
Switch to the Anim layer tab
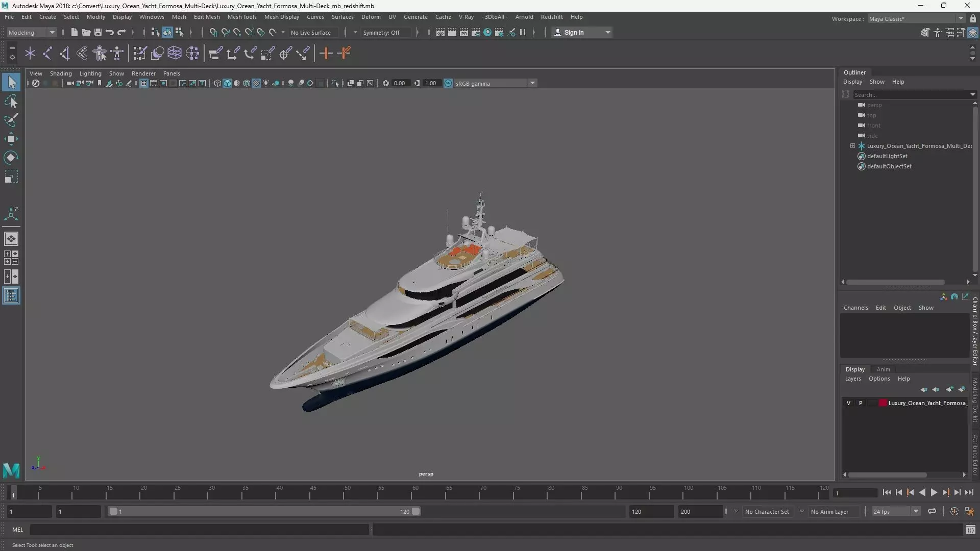(883, 369)
